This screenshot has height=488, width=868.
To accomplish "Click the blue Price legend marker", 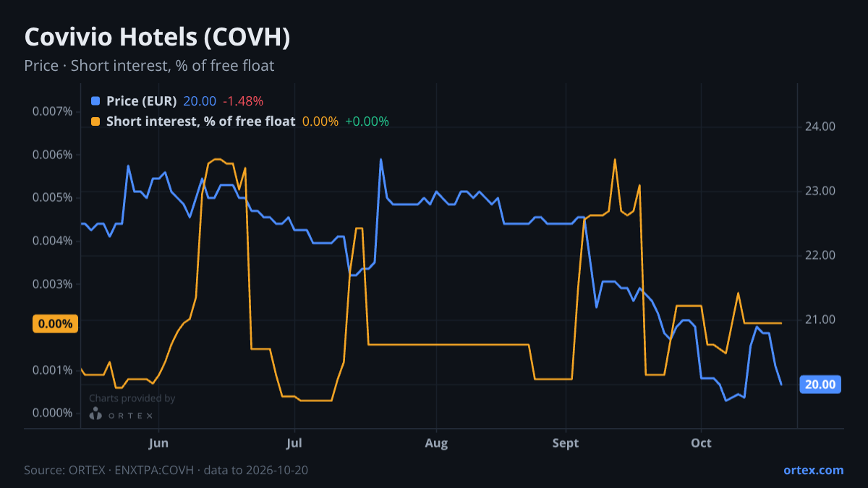I will [x=96, y=101].
